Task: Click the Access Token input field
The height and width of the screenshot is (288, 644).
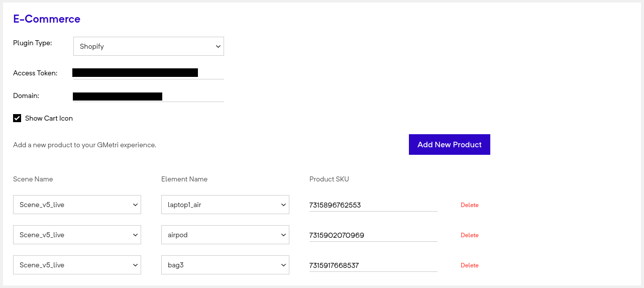Action: point(148,73)
